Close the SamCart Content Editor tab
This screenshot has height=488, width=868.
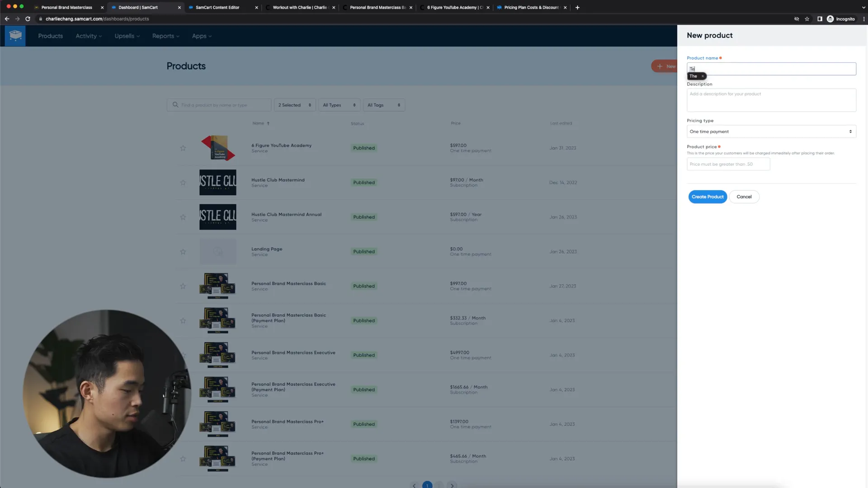[257, 8]
